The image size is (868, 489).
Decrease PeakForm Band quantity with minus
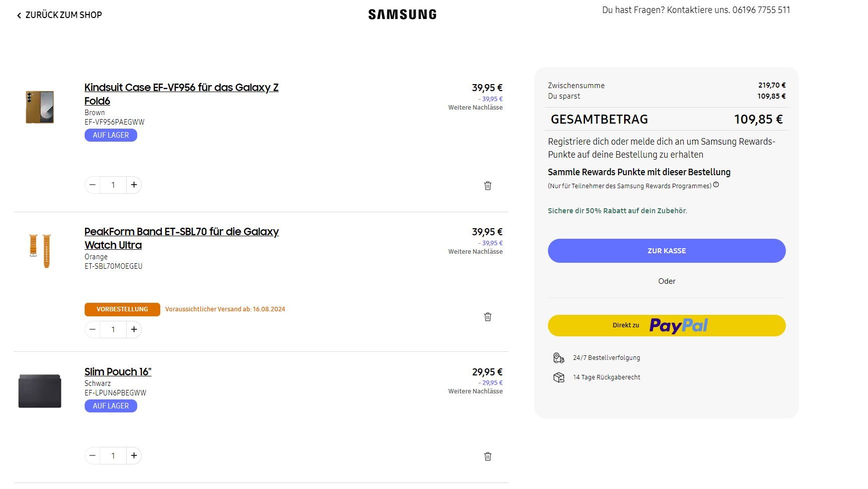(x=93, y=329)
